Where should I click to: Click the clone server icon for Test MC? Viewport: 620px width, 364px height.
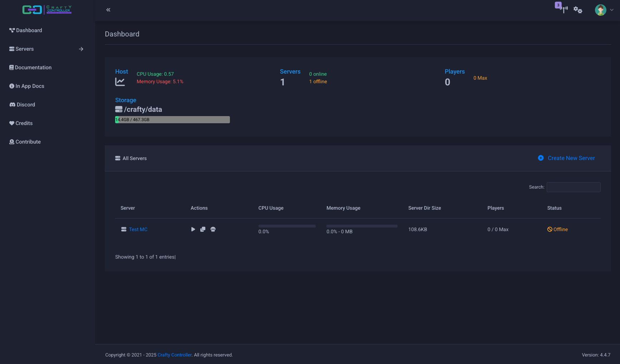(x=203, y=229)
